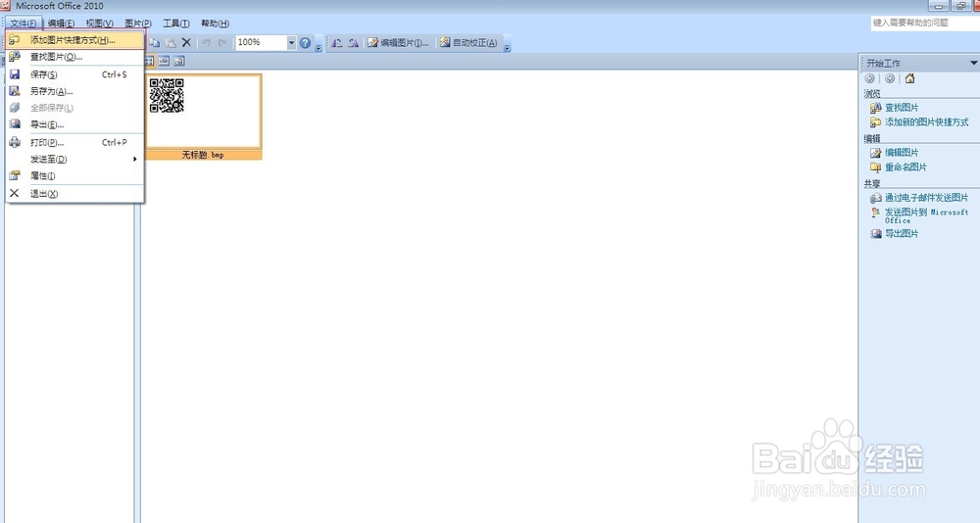
Task: Open the 帮助(H) menu
Action: click(215, 24)
